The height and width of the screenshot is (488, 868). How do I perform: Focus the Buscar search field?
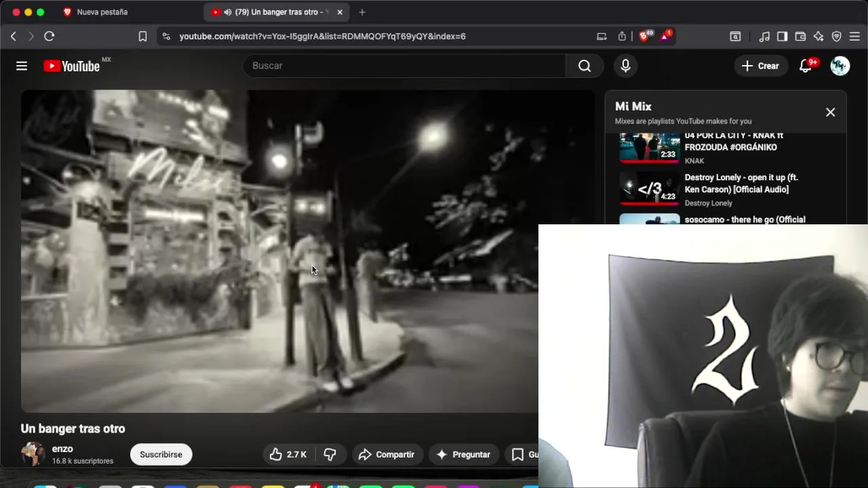pos(404,66)
